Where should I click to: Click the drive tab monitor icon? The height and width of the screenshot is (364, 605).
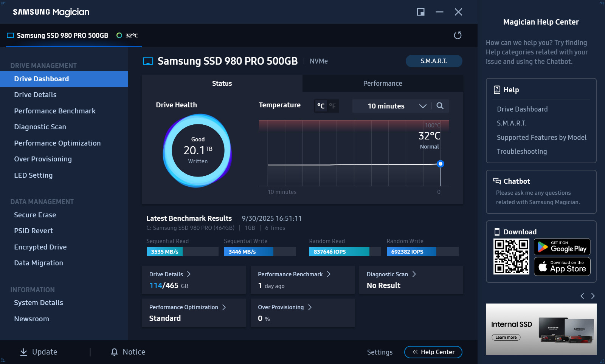10,36
